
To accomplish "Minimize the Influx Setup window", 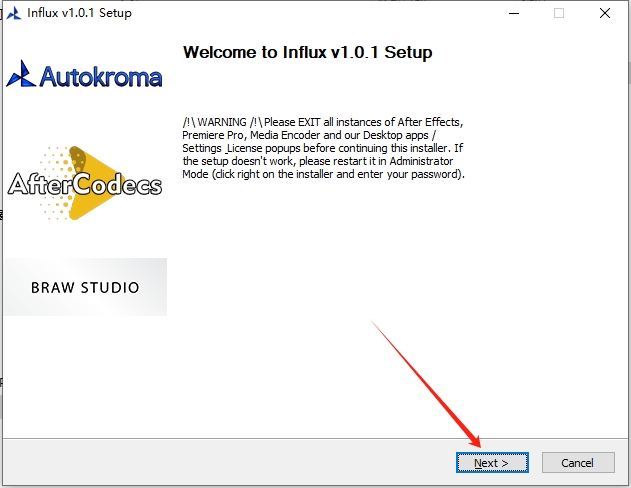I will point(514,13).
